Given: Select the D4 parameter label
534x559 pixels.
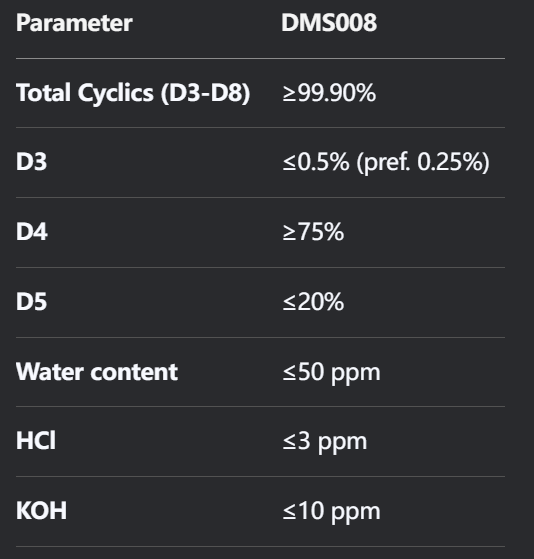Looking at the screenshot, I should coord(32,232).
